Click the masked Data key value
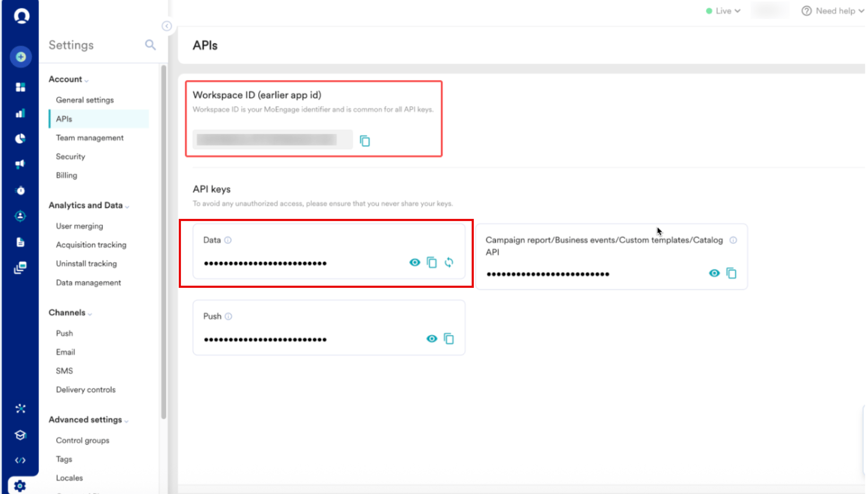 (x=265, y=263)
